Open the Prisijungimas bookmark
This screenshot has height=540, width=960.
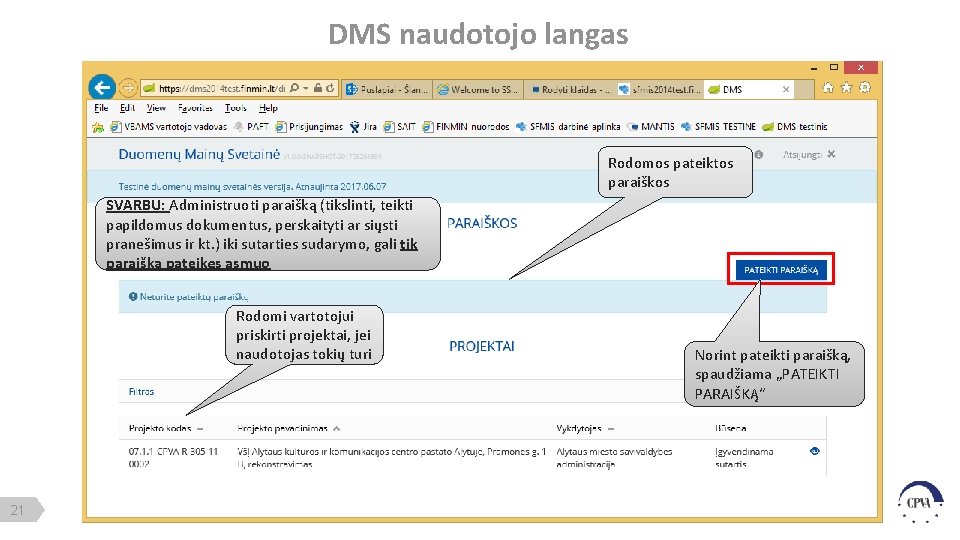click(309, 127)
